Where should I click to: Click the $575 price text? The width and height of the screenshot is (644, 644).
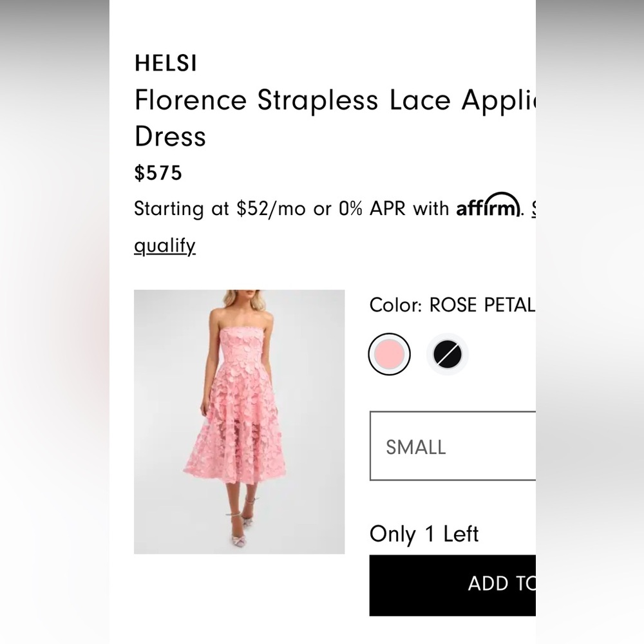pos(157,173)
